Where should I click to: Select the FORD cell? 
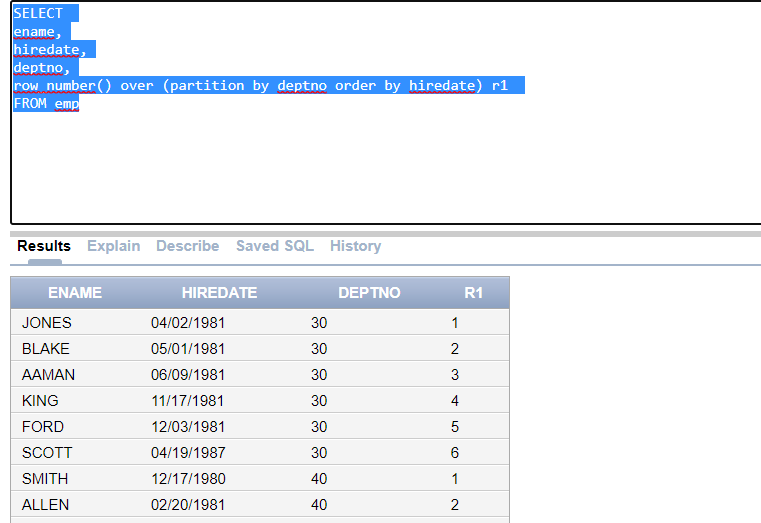click(x=43, y=427)
